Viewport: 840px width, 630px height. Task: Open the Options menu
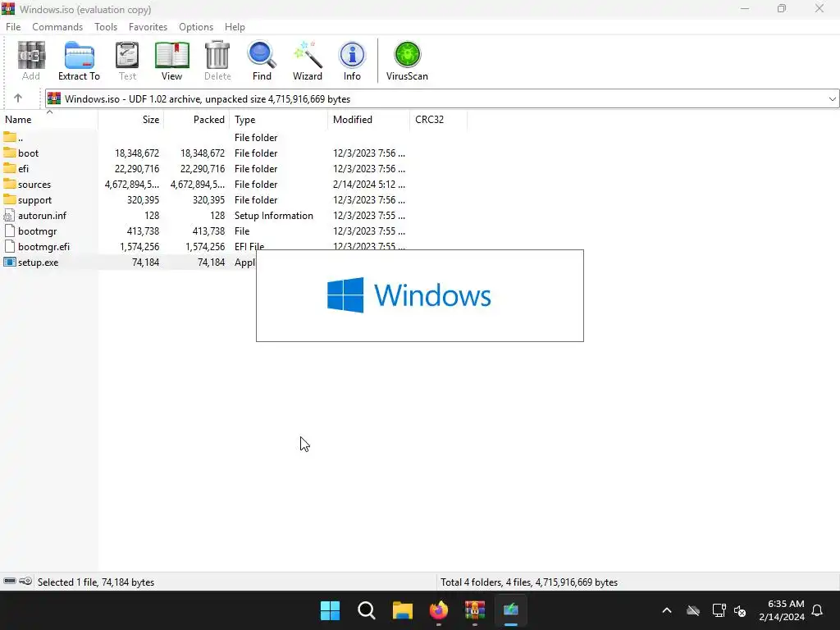[x=196, y=27]
